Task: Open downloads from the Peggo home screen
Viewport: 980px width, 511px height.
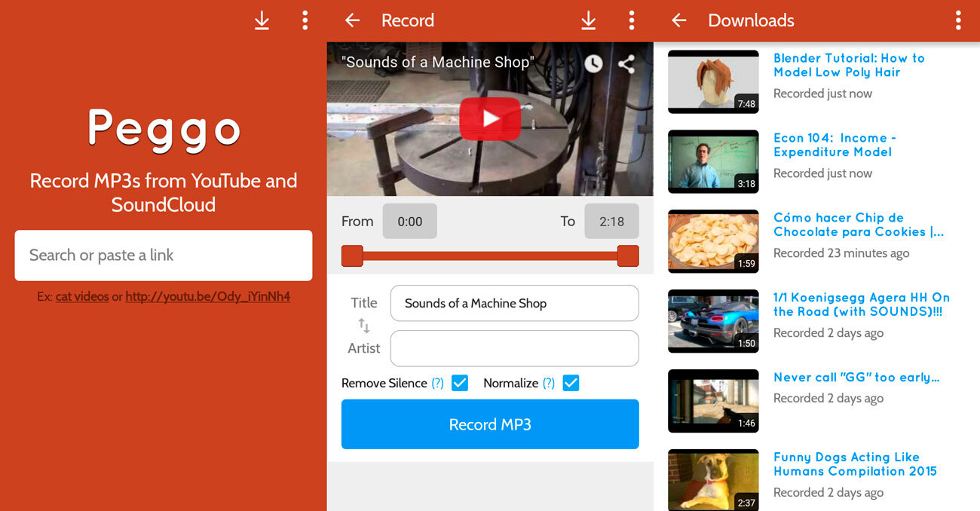Action: coord(262,20)
